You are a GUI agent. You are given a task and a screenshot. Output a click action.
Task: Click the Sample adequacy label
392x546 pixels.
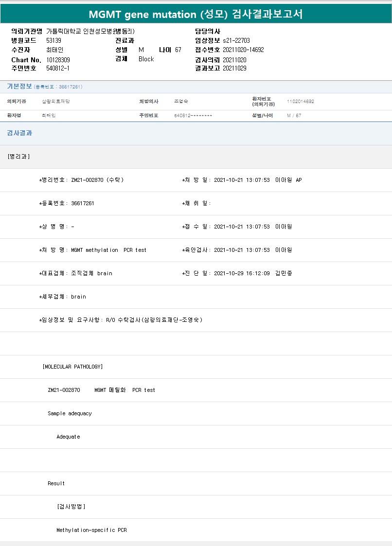pos(70,413)
